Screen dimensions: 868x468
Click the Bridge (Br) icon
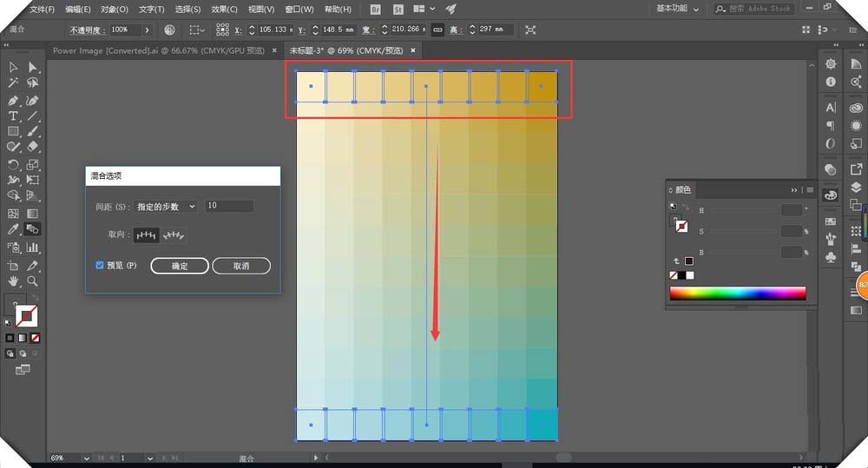[x=375, y=10]
